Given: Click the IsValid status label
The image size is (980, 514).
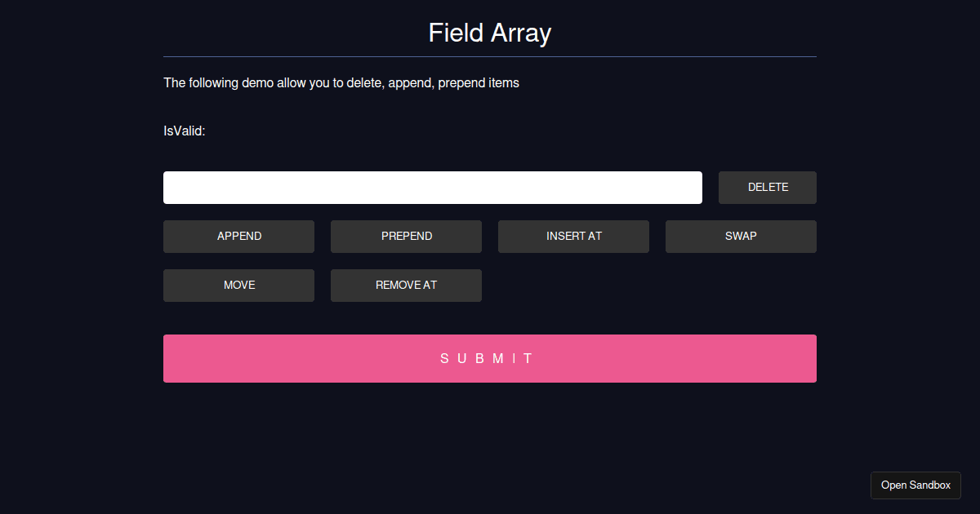Looking at the screenshot, I should pyautogui.click(x=184, y=131).
